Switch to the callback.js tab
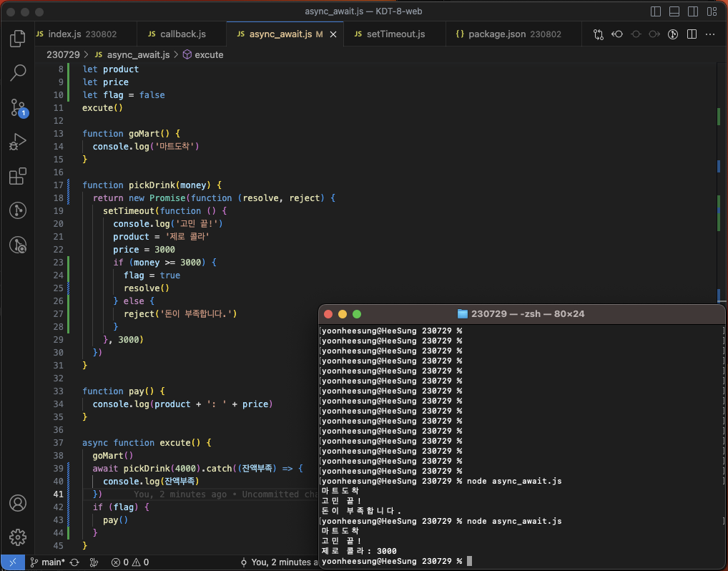728x571 pixels. (x=182, y=34)
